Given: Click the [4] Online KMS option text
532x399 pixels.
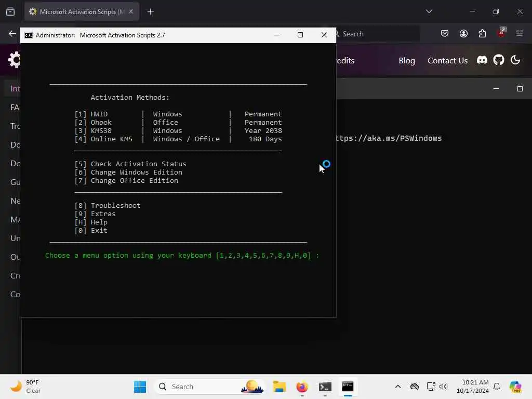Looking at the screenshot, I should [x=103, y=139].
